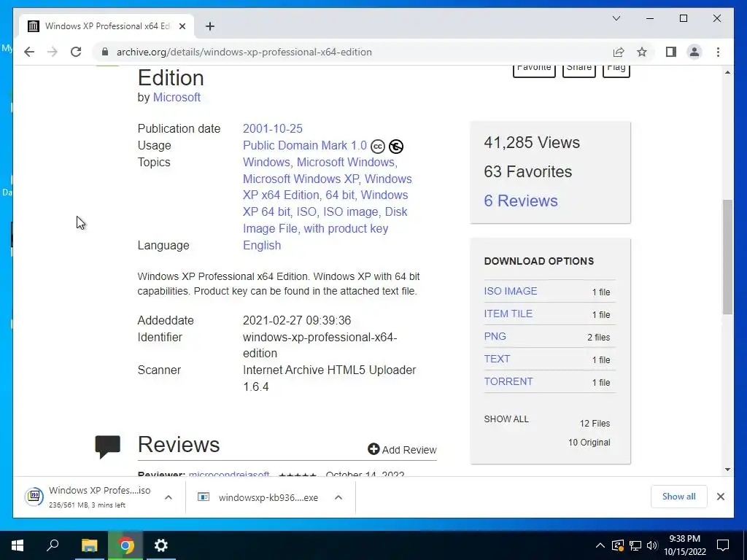Click the Add Review plus icon
The image size is (747, 560).
[373, 449]
